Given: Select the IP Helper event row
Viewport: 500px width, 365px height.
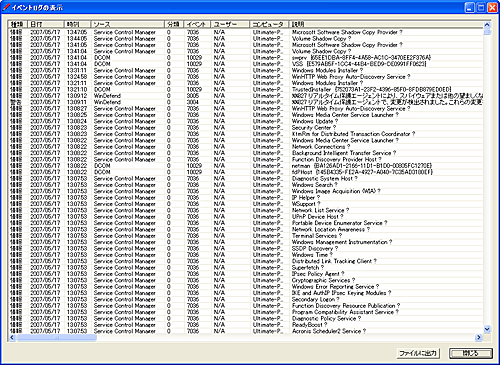Looking at the screenshot, I should 246,197.
